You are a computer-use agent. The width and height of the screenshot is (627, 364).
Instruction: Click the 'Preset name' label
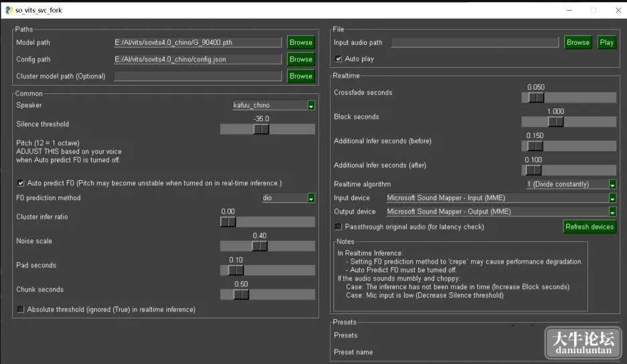353,352
